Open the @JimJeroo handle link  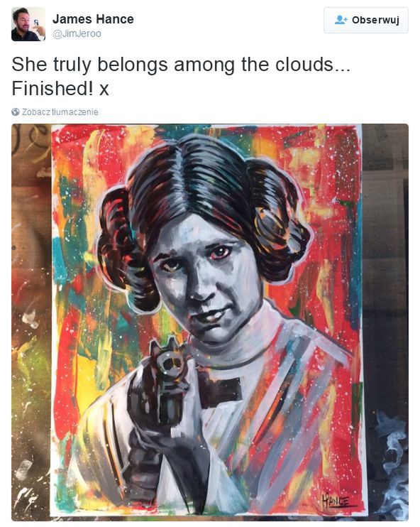(x=77, y=33)
